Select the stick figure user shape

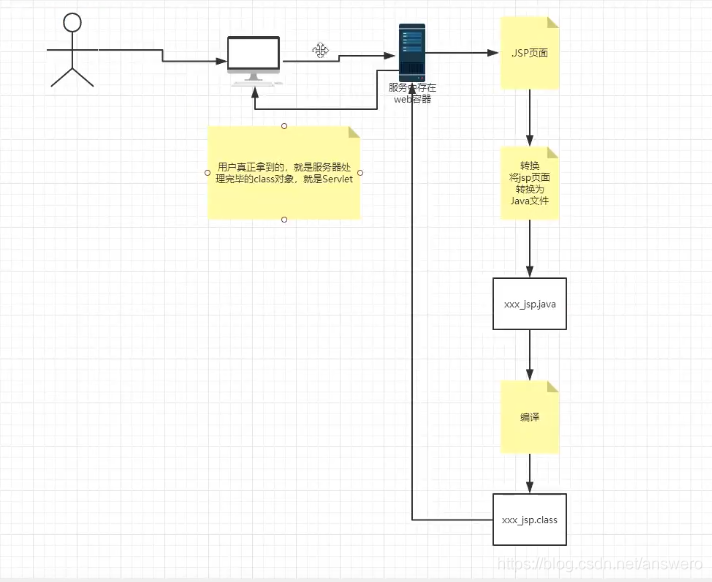(x=72, y=50)
